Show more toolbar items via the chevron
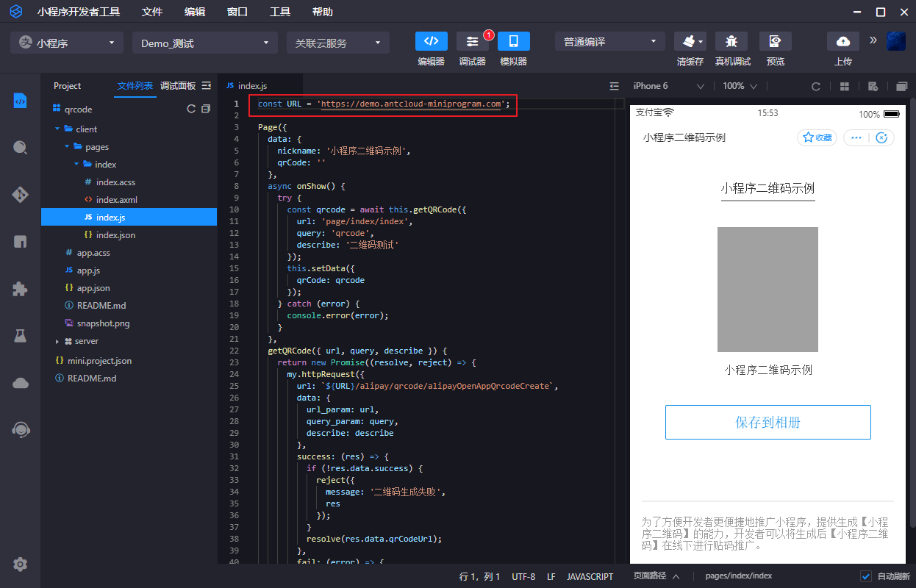This screenshot has width=916, height=588. pos(873,40)
